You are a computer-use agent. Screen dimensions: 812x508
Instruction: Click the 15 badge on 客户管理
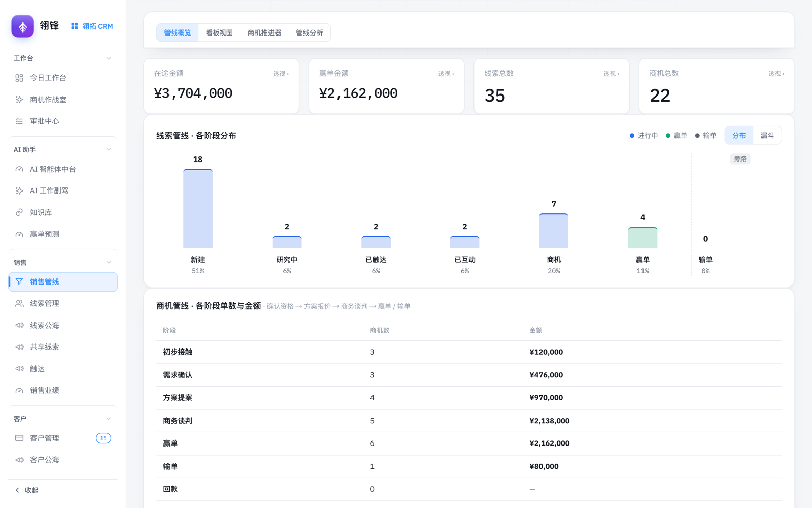pyautogui.click(x=104, y=438)
